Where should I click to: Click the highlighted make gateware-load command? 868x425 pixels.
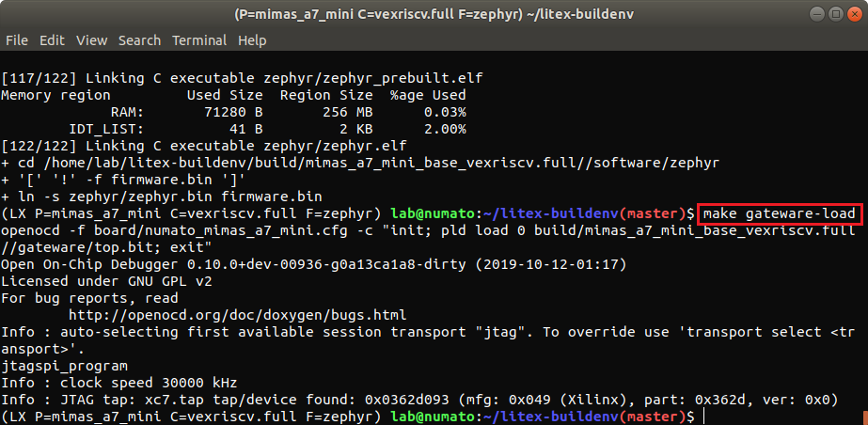pyautogui.click(x=780, y=214)
